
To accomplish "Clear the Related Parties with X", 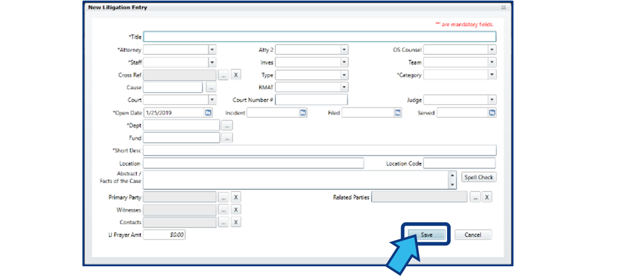I will click(487, 197).
